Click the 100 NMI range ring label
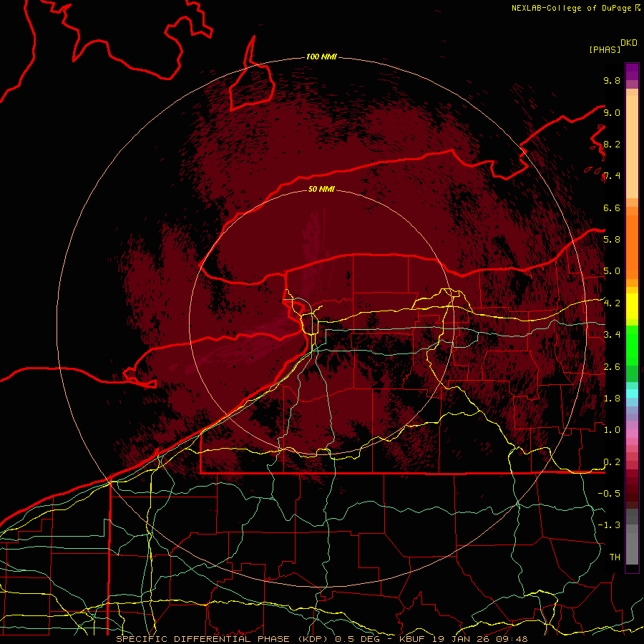 click(321, 57)
